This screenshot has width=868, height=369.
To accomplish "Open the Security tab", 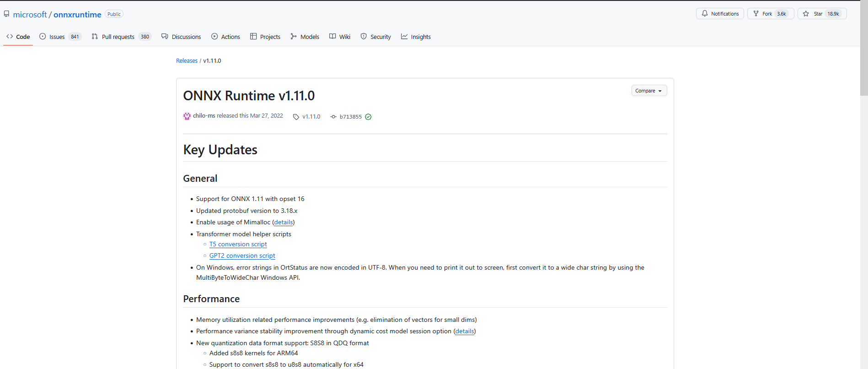I will point(375,37).
